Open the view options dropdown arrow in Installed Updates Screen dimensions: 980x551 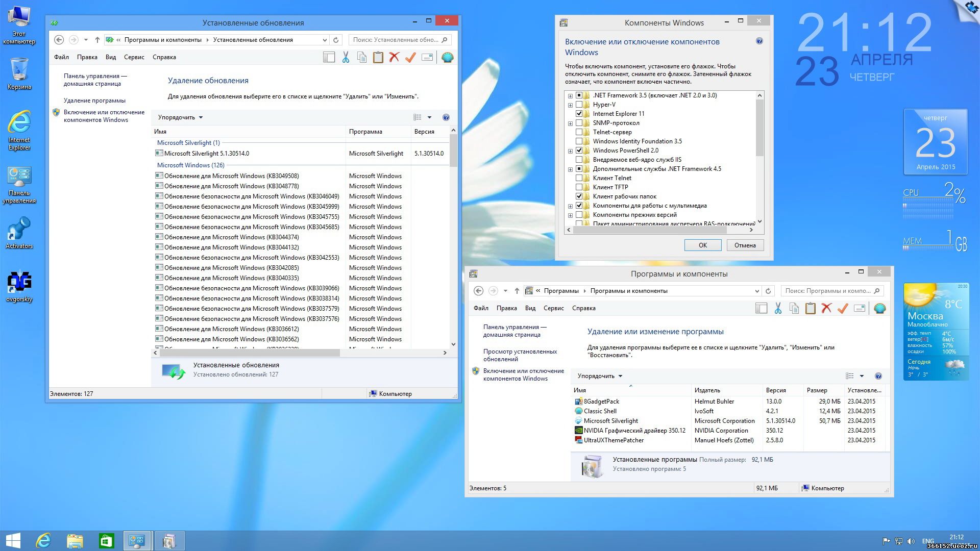coord(429,117)
